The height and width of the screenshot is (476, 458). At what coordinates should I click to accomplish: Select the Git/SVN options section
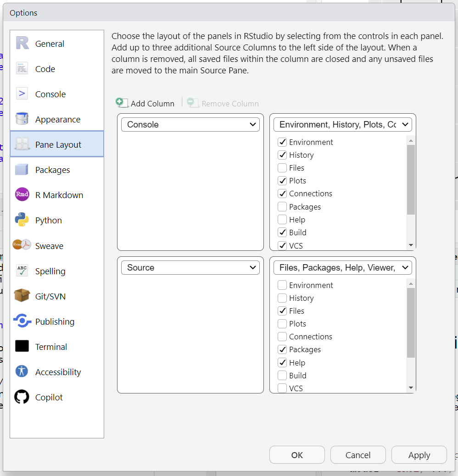57,296
